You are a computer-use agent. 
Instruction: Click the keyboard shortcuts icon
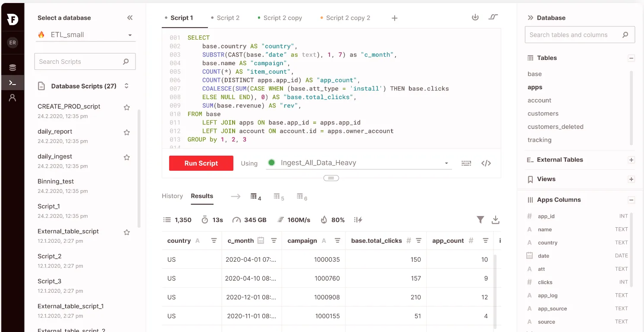(x=466, y=163)
